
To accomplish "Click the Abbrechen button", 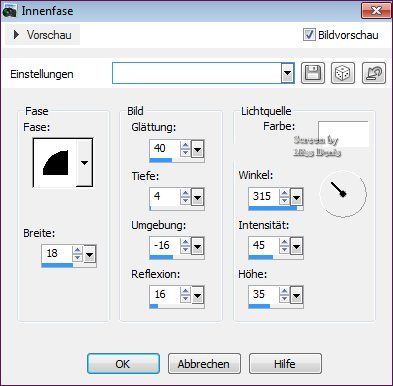I will tap(204, 364).
